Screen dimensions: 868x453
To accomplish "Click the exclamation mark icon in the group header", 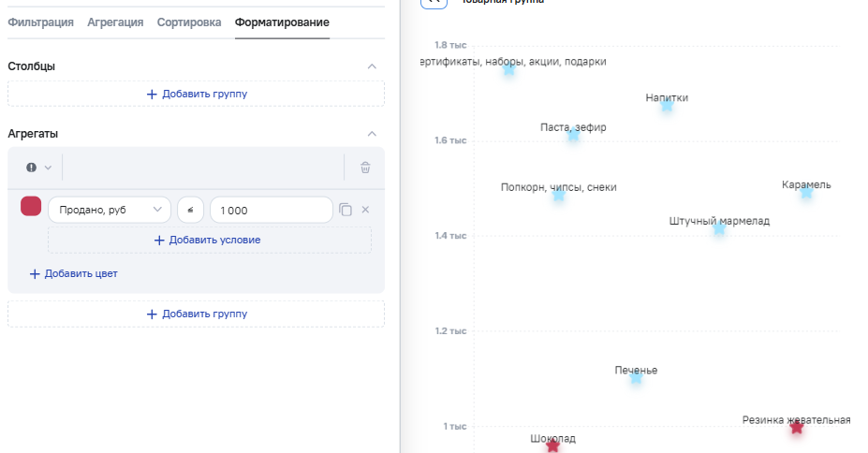I will point(31,168).
